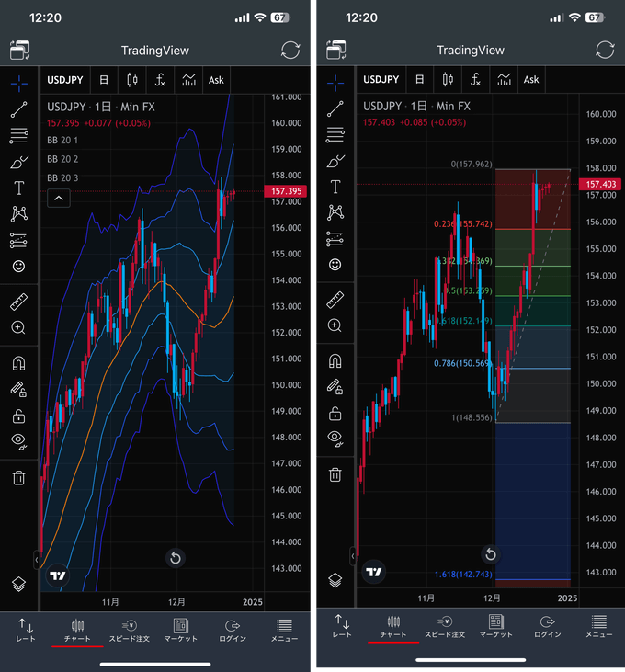The width and height of the screenshot is (625, 672).
Task: Open マーケット tab on left screen
Action: (181, 631)
